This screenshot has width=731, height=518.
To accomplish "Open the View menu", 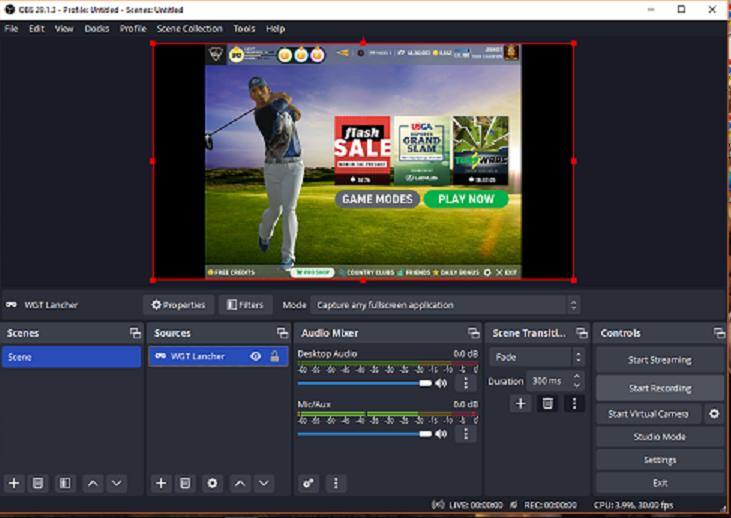I will tap(64, 29).
